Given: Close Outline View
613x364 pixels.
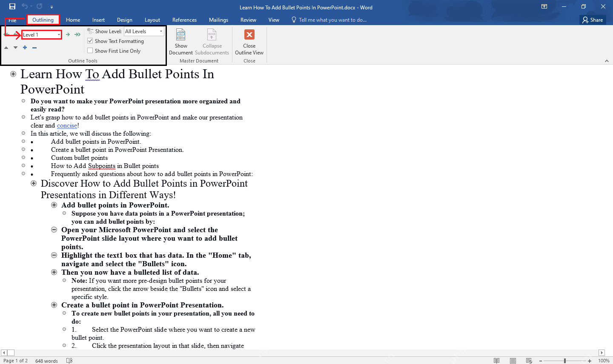Looking at the screenshot, I should [249, 42].
